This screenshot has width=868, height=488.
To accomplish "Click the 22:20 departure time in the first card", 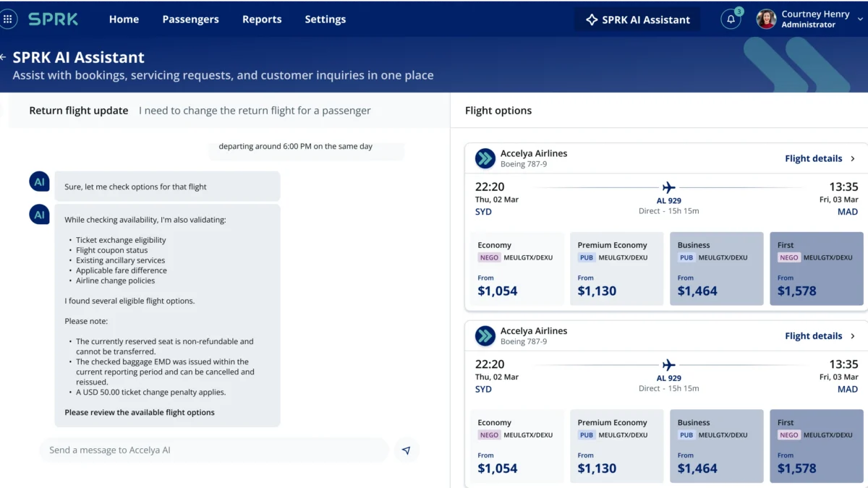I will (x=490, y=187).
